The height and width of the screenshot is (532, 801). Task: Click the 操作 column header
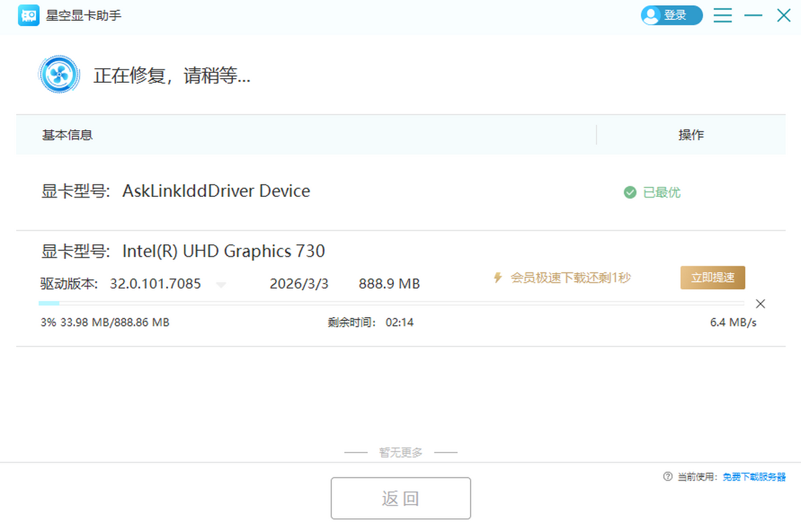pos(691,135)
